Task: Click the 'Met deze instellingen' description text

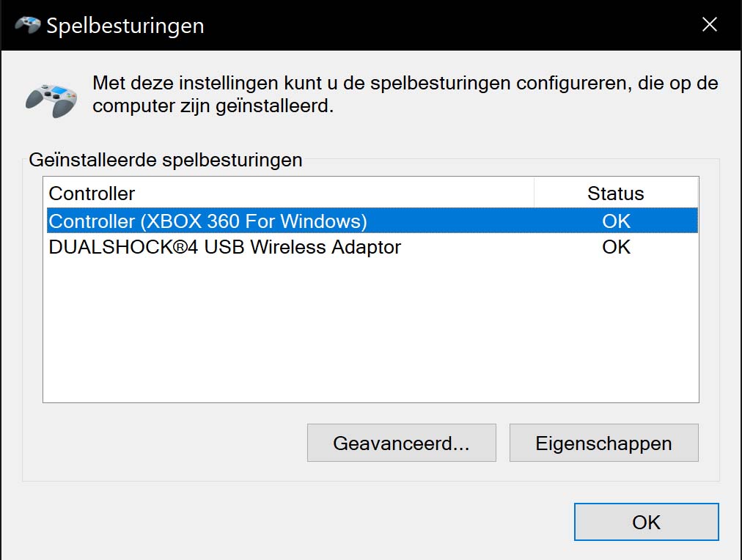Action: pos(405,94)
